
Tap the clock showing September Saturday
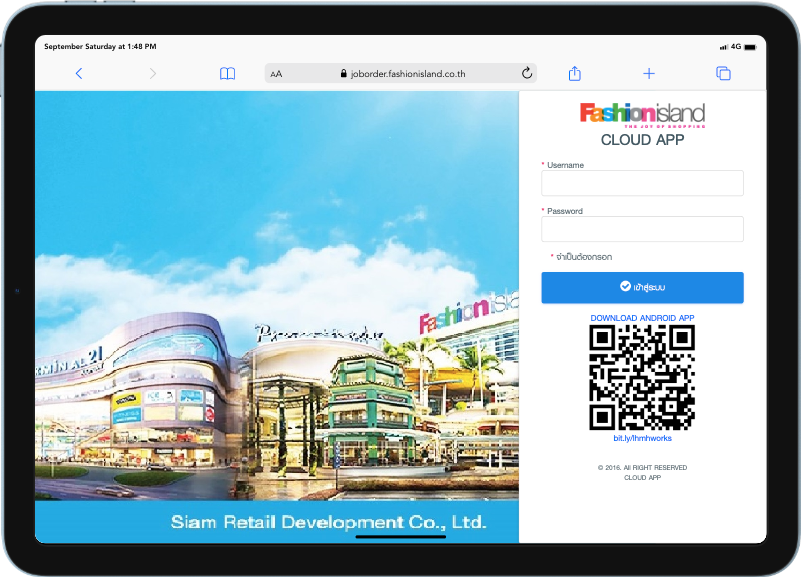[100, 45]
